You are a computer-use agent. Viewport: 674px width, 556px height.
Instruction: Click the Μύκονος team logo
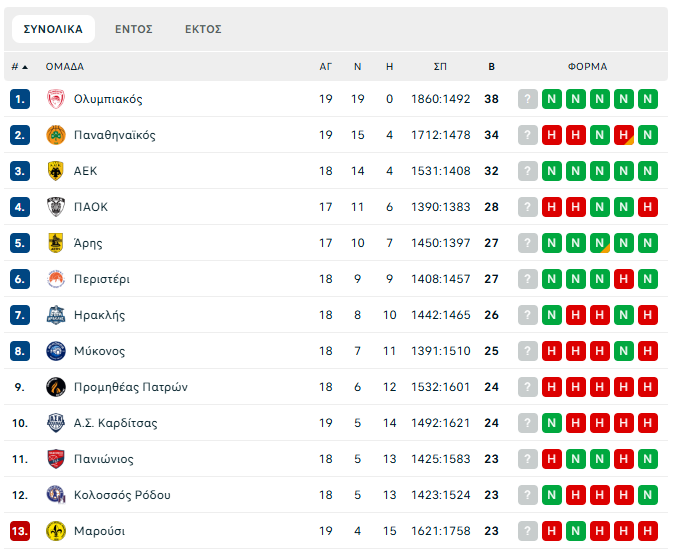(55, 351)
